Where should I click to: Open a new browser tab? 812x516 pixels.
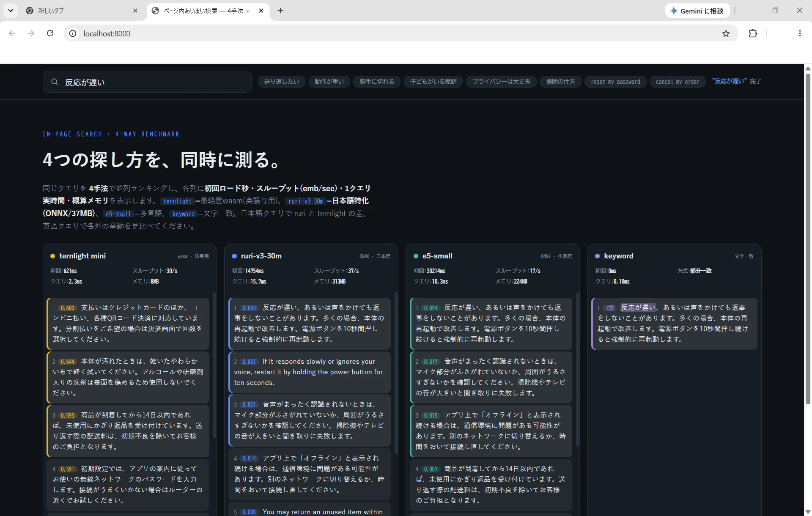pyautogui.click(x=280, y=11)
